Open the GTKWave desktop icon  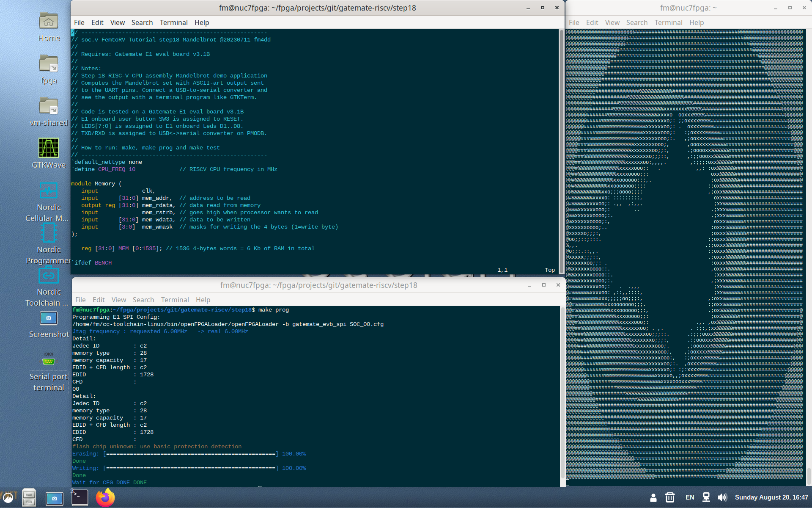pos(49,149)
